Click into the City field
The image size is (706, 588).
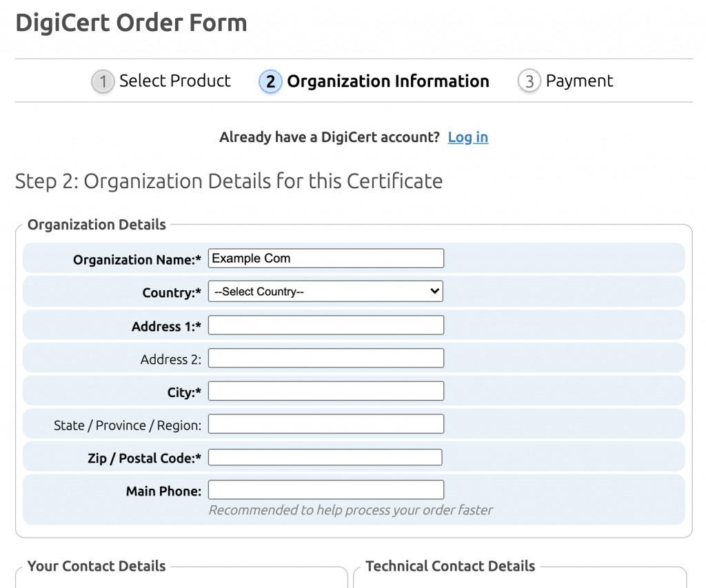326,391
